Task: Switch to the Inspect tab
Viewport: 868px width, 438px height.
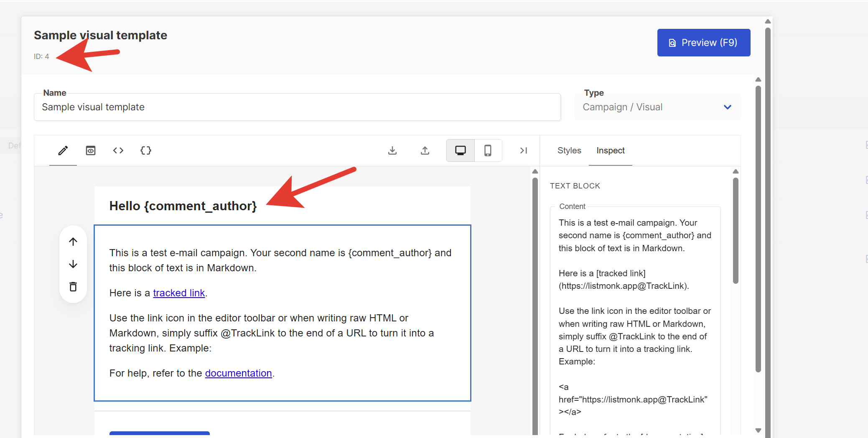Action: pyautogui.click(x=610, y=150)
